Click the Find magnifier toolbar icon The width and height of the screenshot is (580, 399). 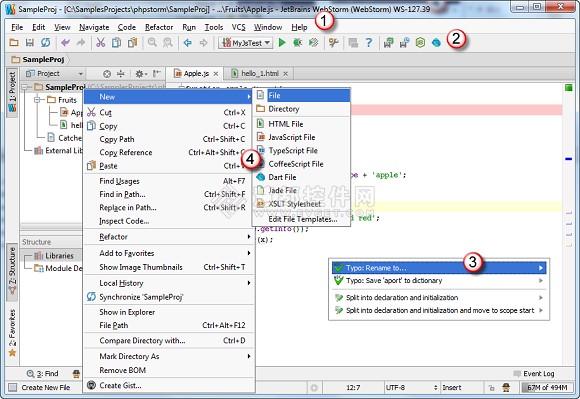[152, 43]
